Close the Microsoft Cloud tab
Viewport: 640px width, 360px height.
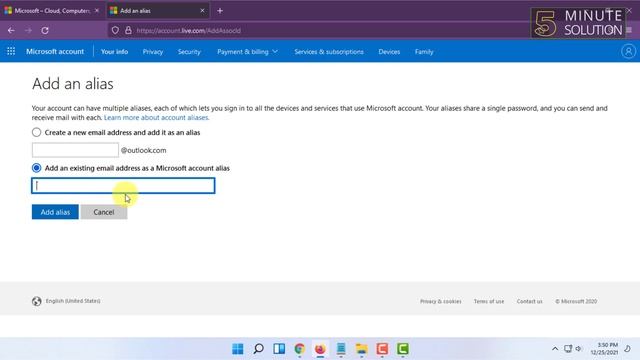pyautogui.click(x=97, y=11)
